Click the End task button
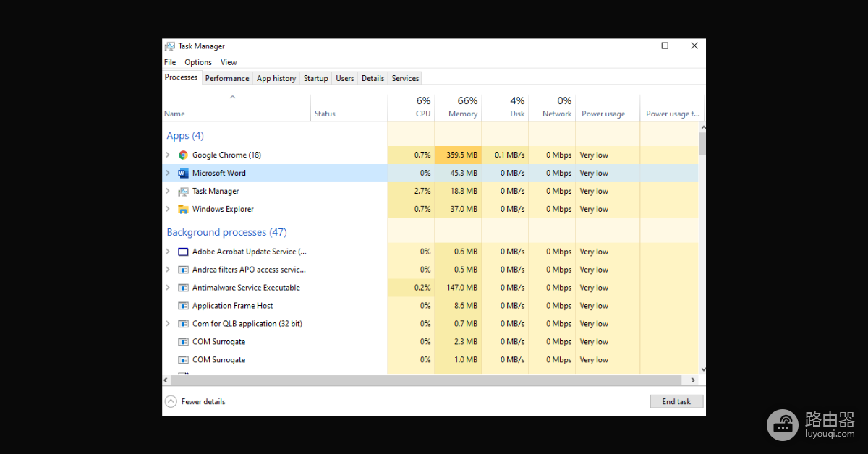The width and height of the screenshot is (868, 454). click(x=676, y=401)
